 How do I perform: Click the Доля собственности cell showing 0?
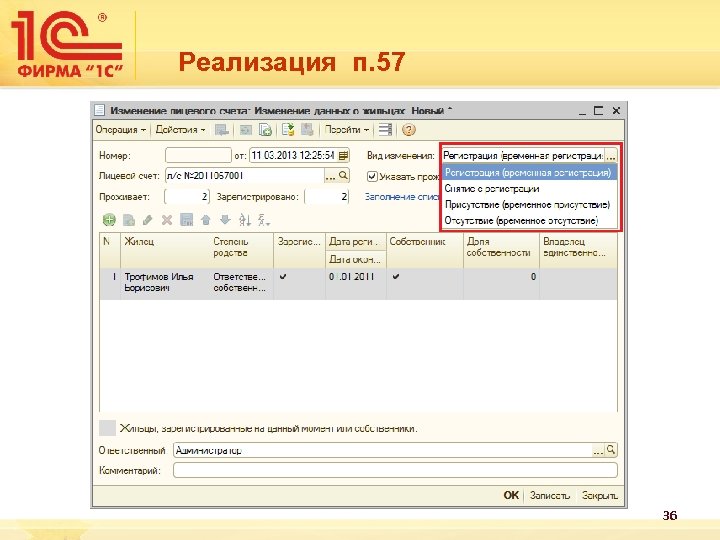pos(501,283)
